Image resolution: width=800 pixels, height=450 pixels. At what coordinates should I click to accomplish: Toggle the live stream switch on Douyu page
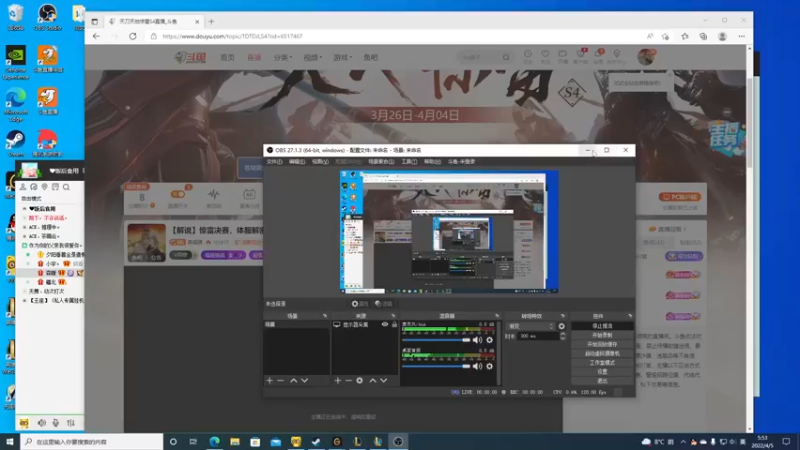click(178, 194)
